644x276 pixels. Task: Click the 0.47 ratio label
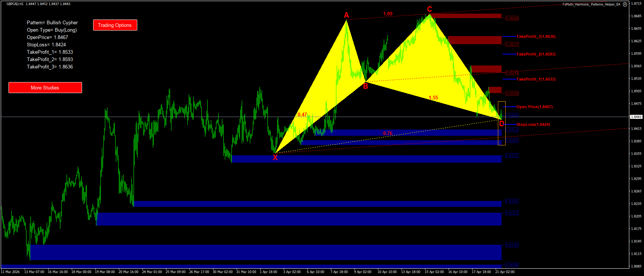302,114
